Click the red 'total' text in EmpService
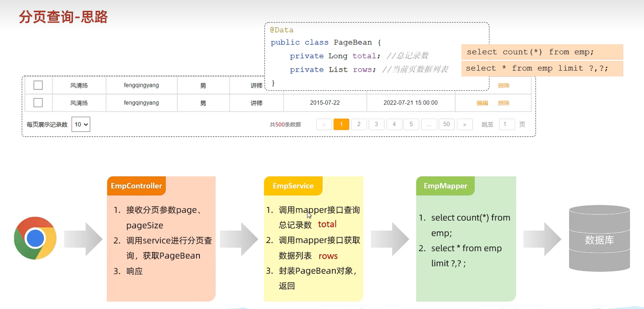The image size is (644, 309). point(327,224)
